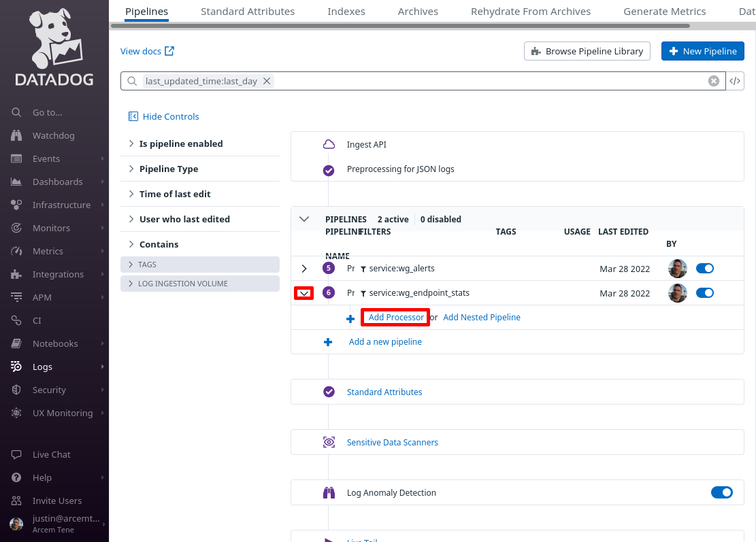Image resolution: width=756 pixels, height=542 pixels.
Task: Open Live Chat bubble icon
Action: 16,454
